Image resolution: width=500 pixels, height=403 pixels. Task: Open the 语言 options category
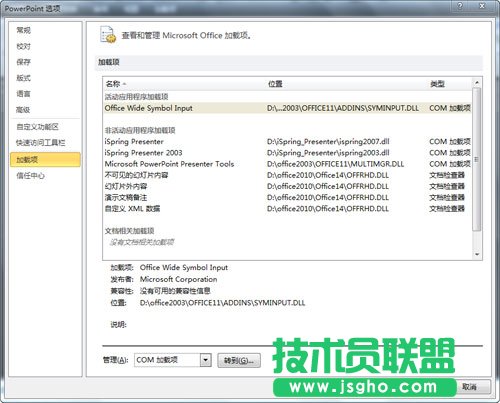click(23, 94)
